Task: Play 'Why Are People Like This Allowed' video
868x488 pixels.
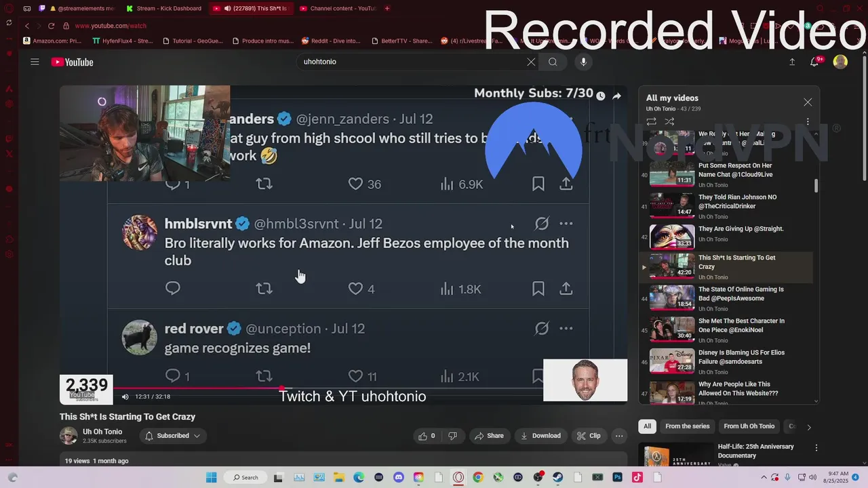Action: point(726,392)
